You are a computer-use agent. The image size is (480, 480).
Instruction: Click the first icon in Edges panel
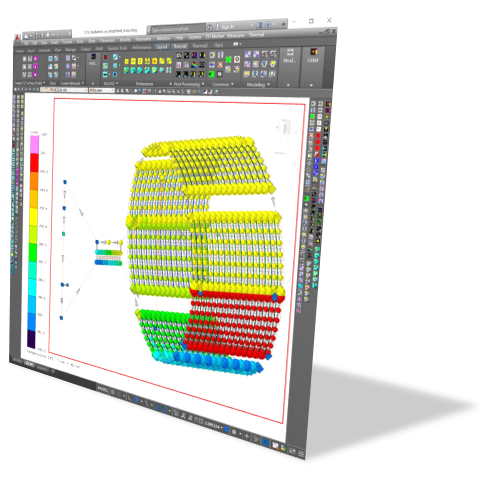point(50,59)
